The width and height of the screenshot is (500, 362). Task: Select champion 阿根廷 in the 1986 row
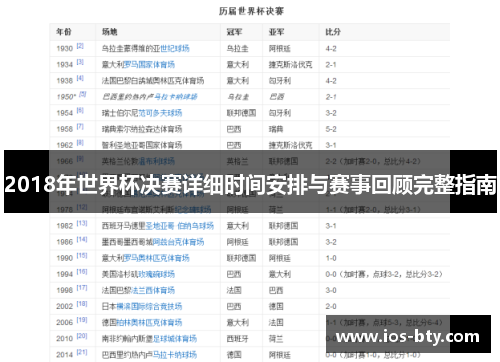pos(238,242)
